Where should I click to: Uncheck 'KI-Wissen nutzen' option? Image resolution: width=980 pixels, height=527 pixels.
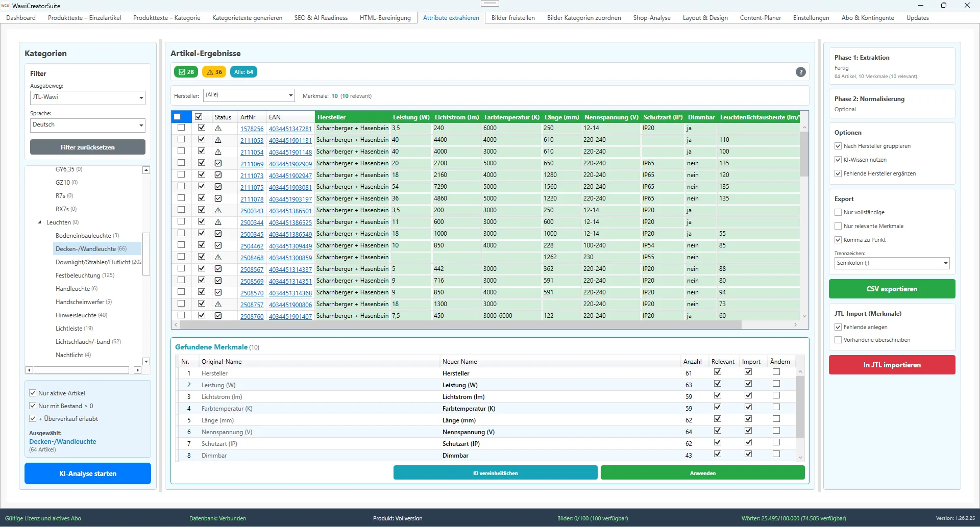[838, 160]
